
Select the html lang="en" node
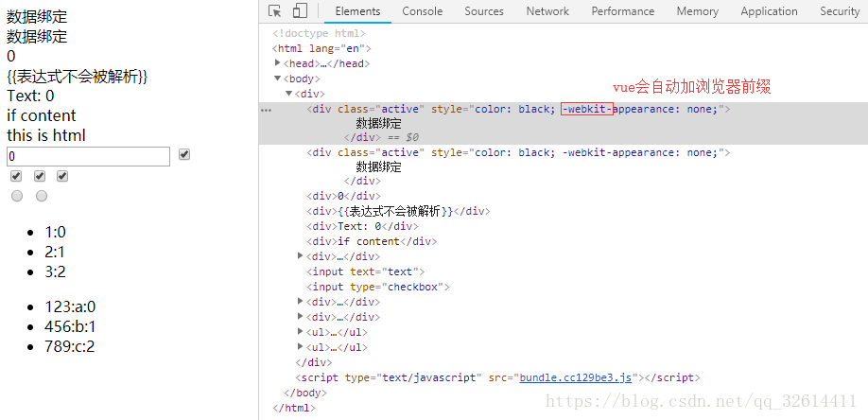pyautogui.click(x=321, y=48)
